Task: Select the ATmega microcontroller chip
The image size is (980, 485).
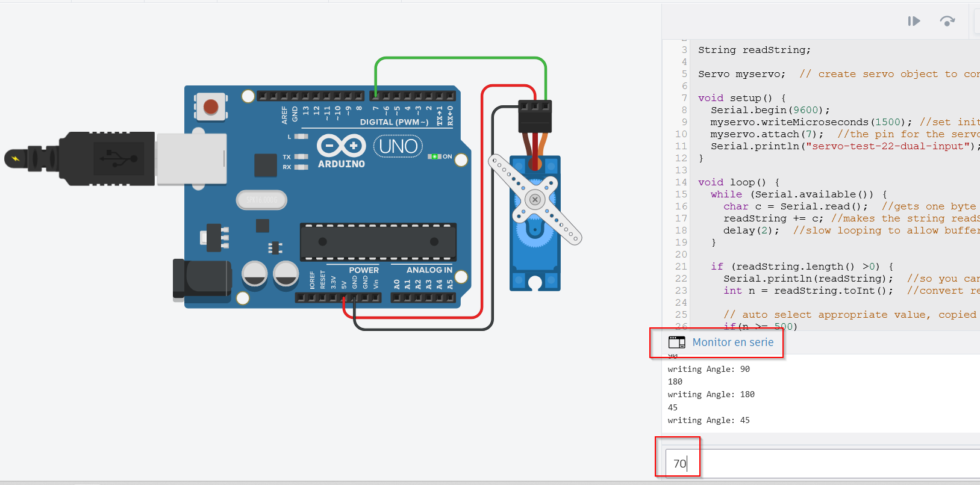Action: tap(378, 242)
